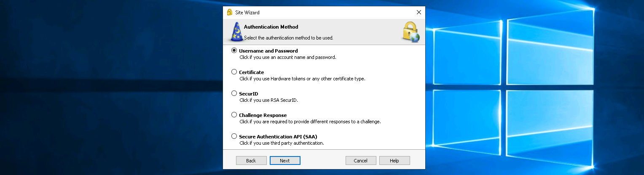644x175 pixels.
Task: Open Help for the wizard
Action: point(394,161)
